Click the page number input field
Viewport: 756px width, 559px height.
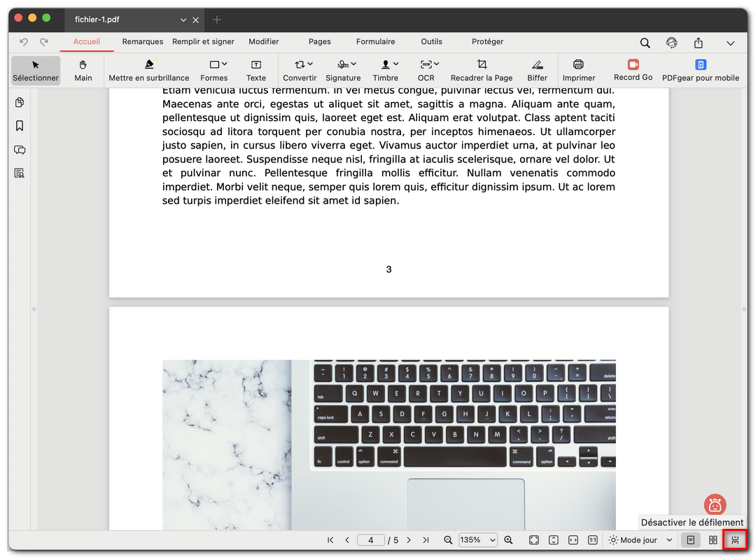pyautogui.click(x=370, y=540)
